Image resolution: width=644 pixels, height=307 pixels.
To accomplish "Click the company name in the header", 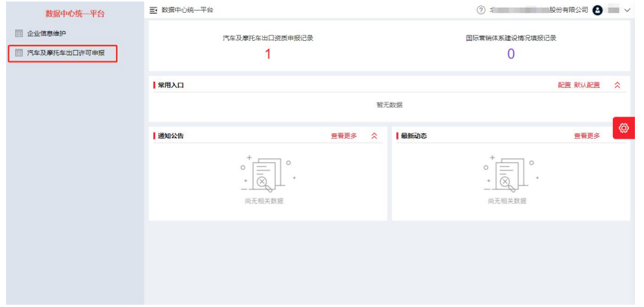I will (539, 11).
